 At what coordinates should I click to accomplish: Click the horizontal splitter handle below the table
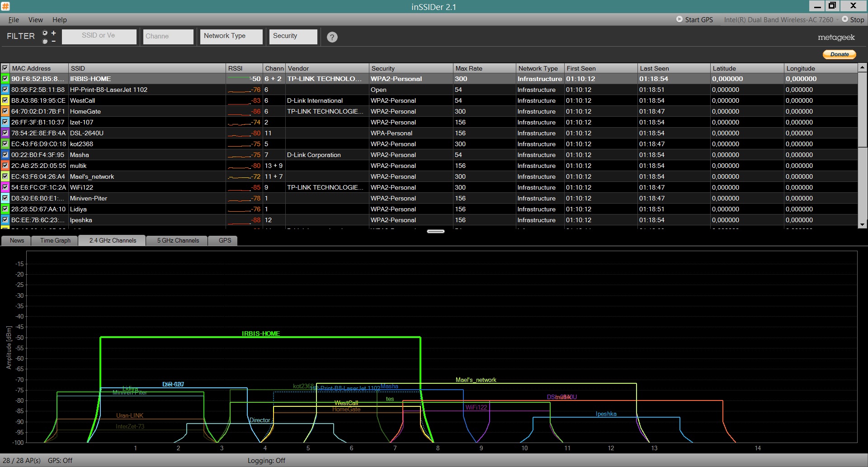click(435, 231)
